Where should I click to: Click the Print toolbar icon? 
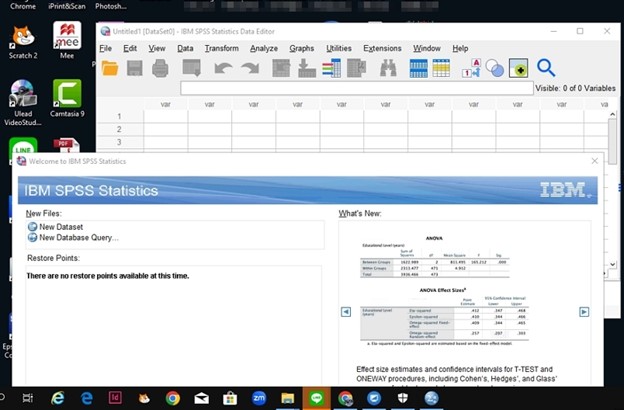[160, 68]
